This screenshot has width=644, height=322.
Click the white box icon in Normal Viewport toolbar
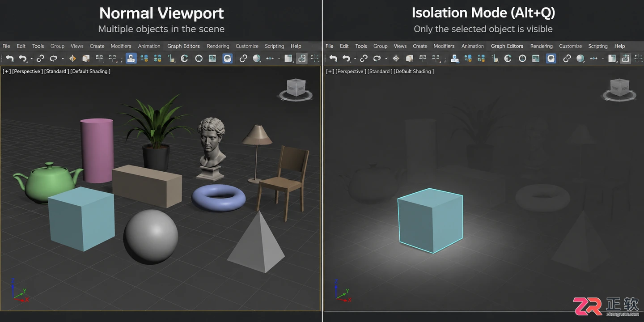tap(86, 58)
